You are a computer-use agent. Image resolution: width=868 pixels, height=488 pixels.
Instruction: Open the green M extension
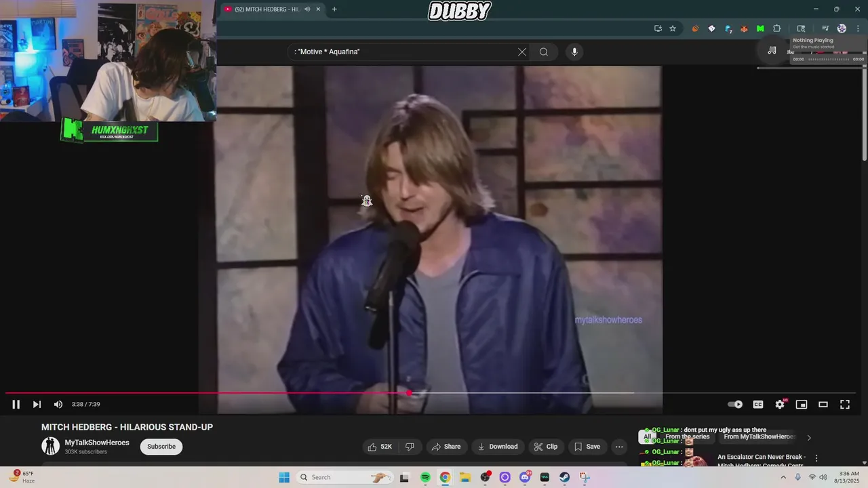(760, 28)
